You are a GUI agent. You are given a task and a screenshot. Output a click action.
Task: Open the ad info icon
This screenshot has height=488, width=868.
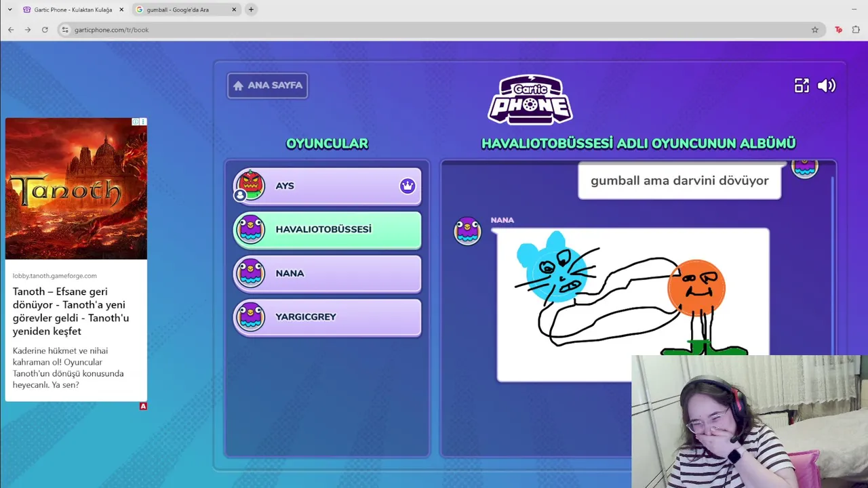(136, 122)
